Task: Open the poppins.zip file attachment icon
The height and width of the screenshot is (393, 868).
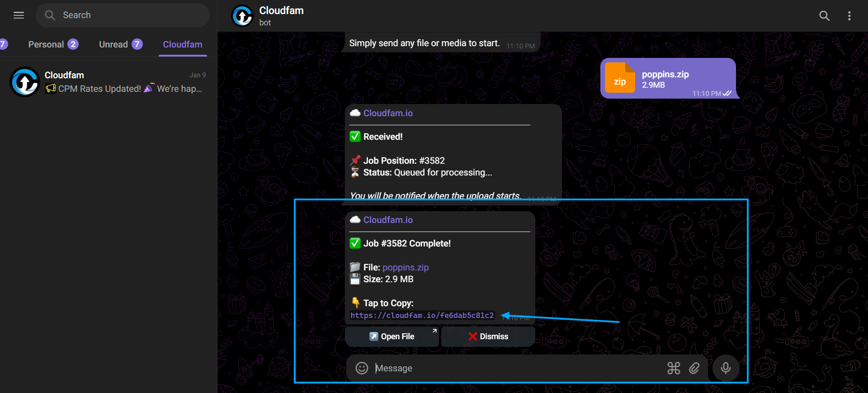Action: [620, 78]
